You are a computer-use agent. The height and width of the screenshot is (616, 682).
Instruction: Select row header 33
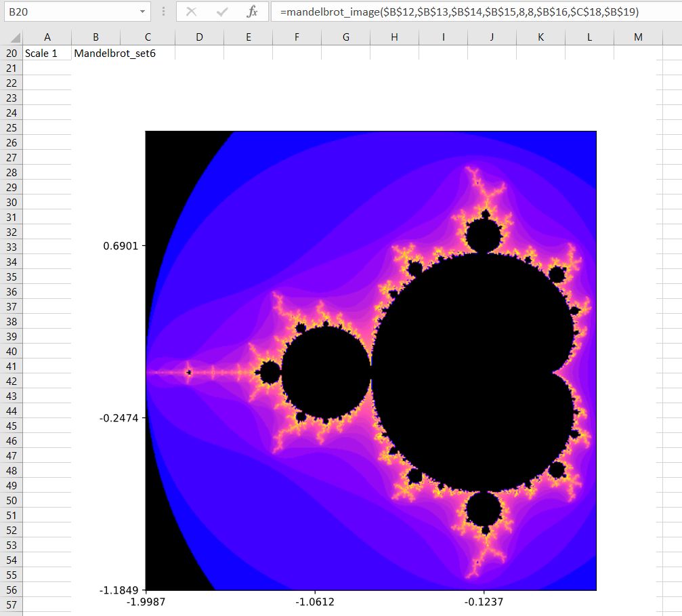point(11,247)
